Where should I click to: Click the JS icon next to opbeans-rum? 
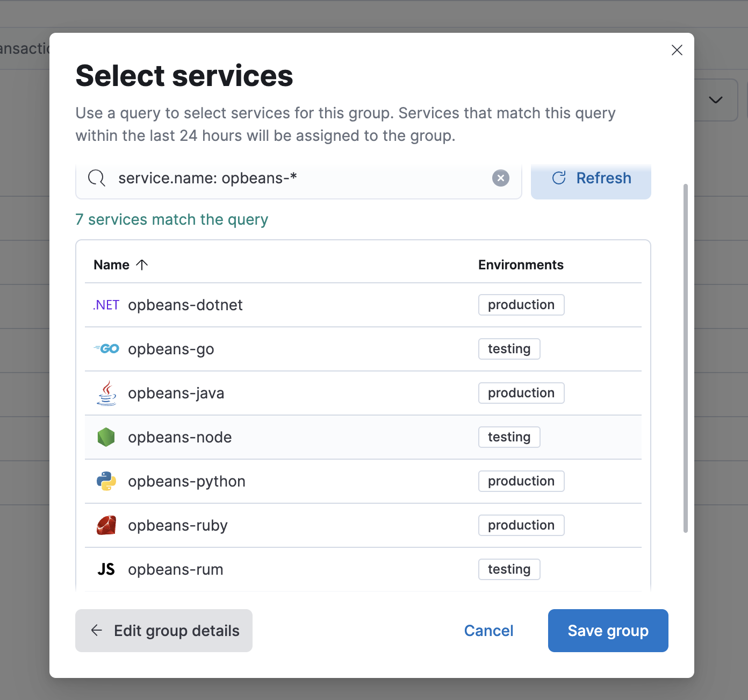[x=106, y=569]
